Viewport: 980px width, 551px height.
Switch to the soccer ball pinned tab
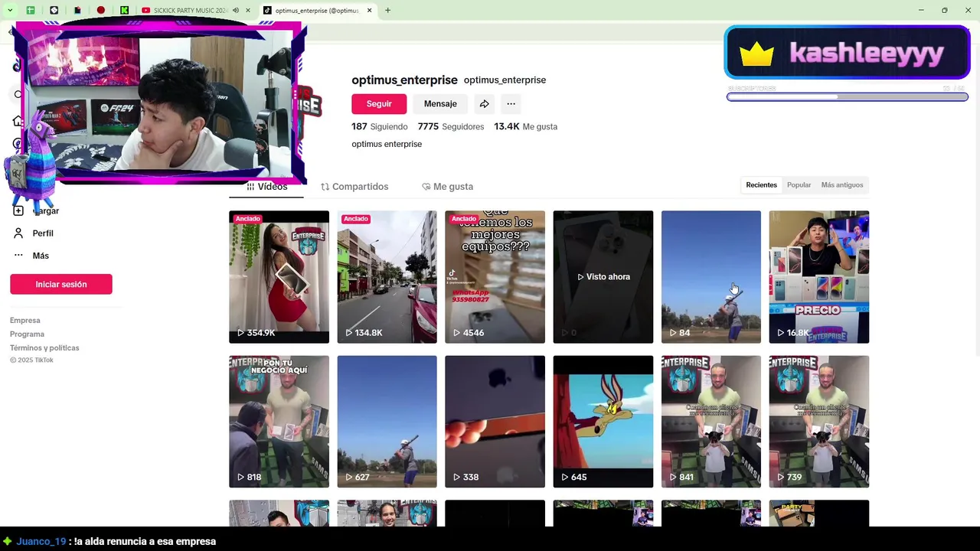coord(54,11)
